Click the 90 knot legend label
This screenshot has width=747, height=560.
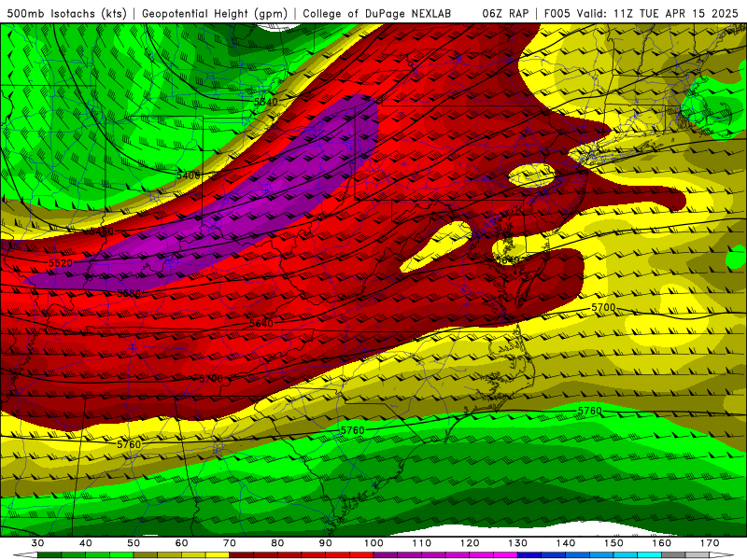[x=326, y=543]
